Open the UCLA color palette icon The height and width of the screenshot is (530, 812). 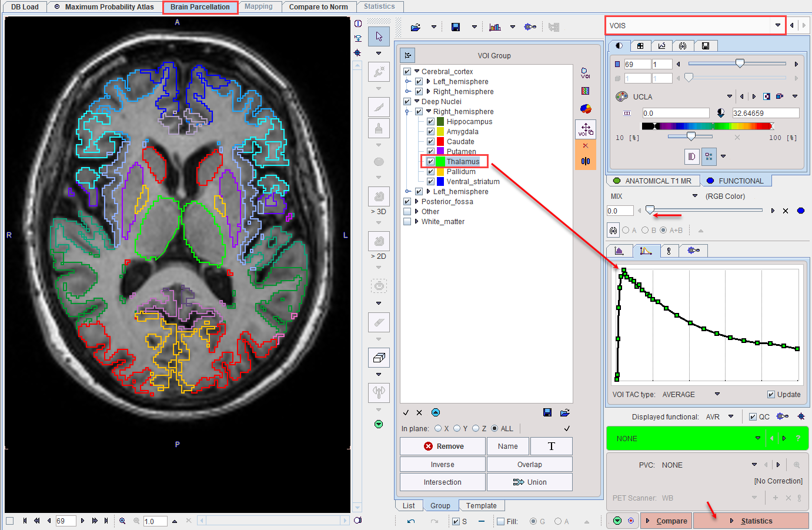tap(621, 96)
